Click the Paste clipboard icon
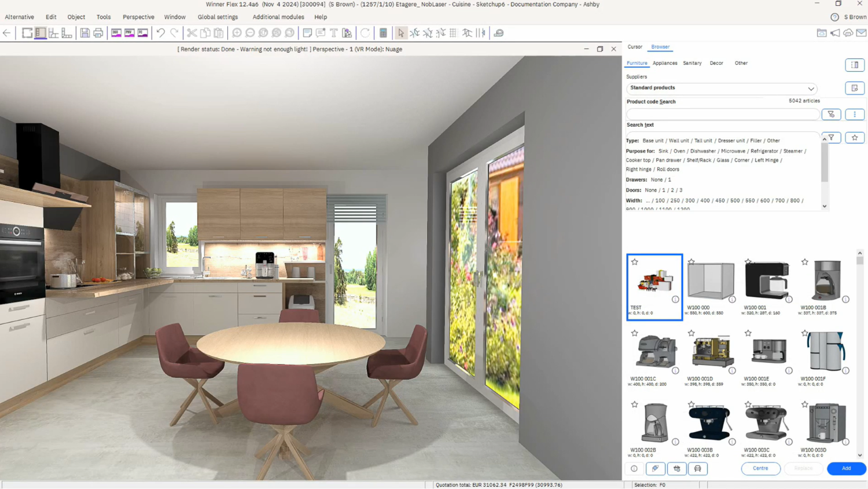868x489 pixels. (x=219, y=33)
